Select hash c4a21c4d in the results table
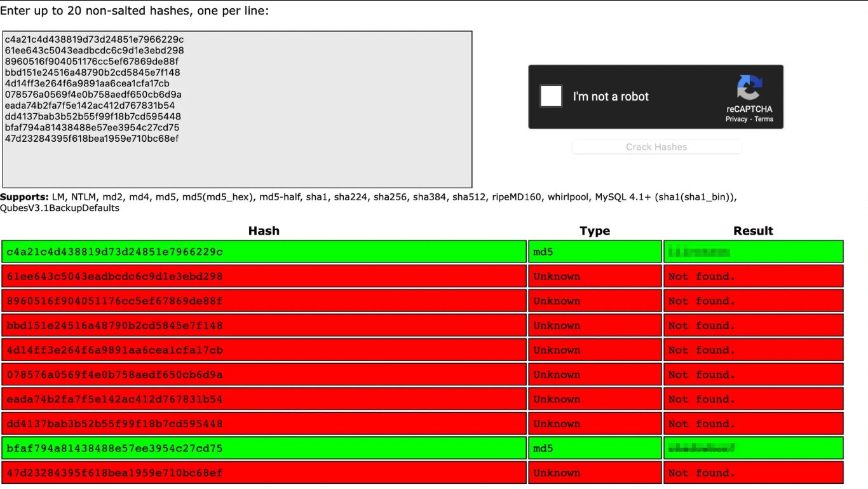This screenshot has height=489, width=868. tap(115, 252)
